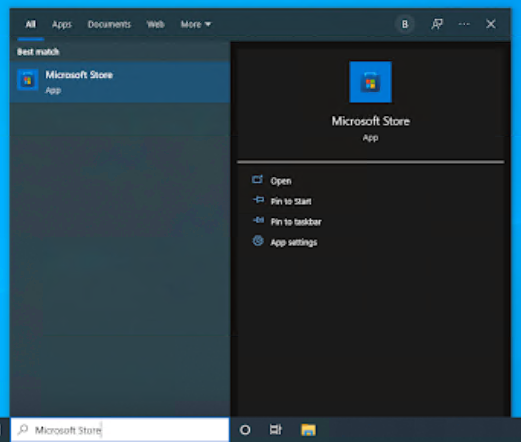Click the Cortana circle on the taskbar
521x442 pixels.
coord(245,430)
